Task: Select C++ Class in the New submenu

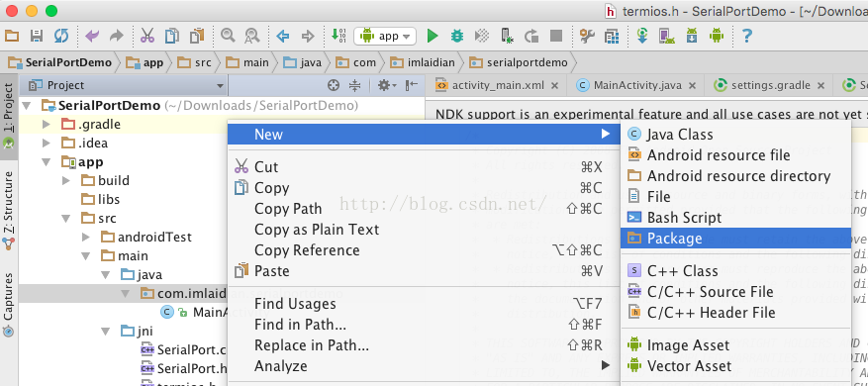Action: click(735, 271)
